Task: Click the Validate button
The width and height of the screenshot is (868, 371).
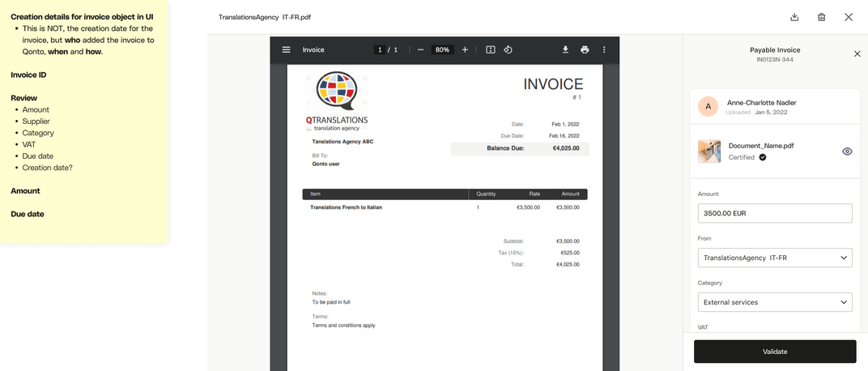Action: [x=775, y=352]
